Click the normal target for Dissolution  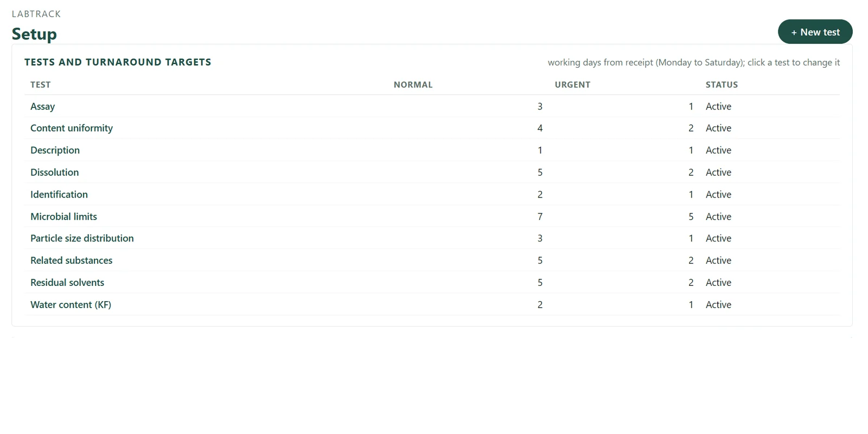click(540, 173)
